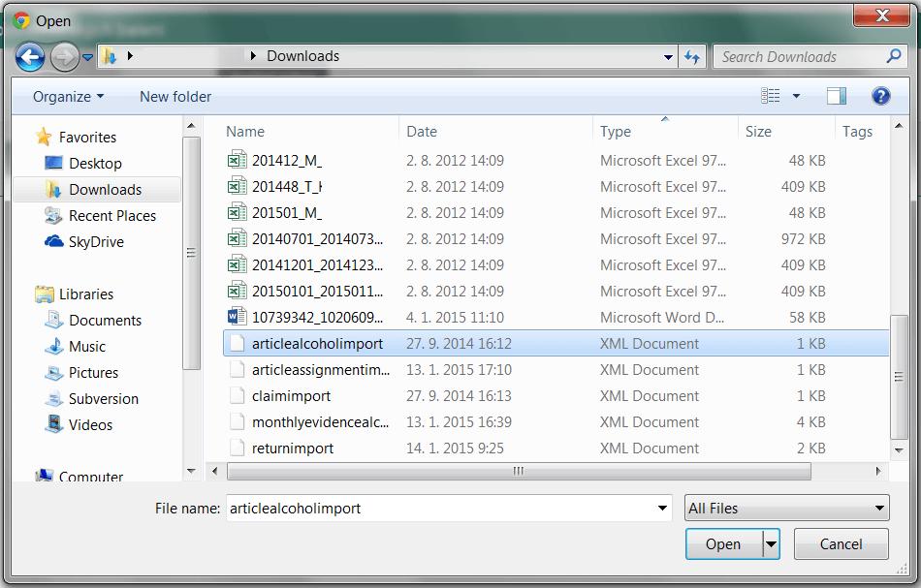Click navigation pane scroll down arrow
921x588 pixels.
pyautogui.click(x=191, y=471)
